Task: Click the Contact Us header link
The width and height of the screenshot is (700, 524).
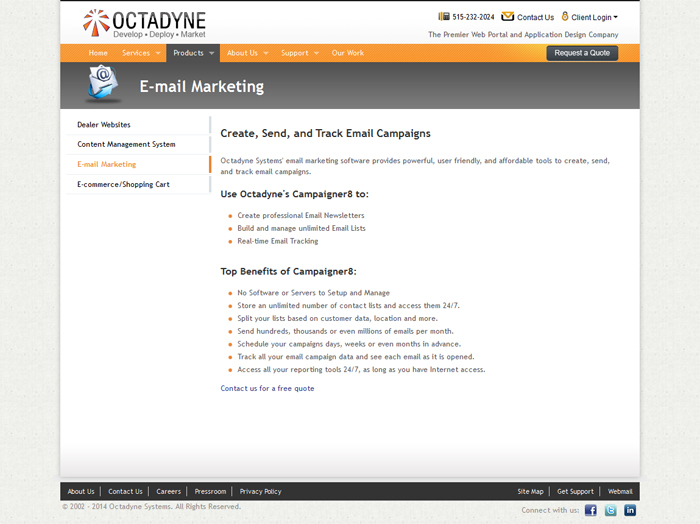Action: 535,17
